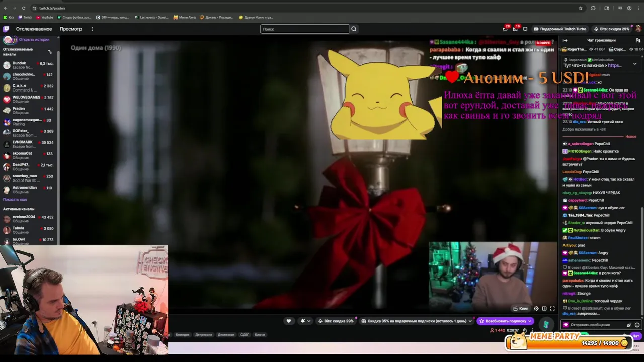Screen dimensions: 644x362
Task: Open player settings gear icon
Action: tap(536, 308)
